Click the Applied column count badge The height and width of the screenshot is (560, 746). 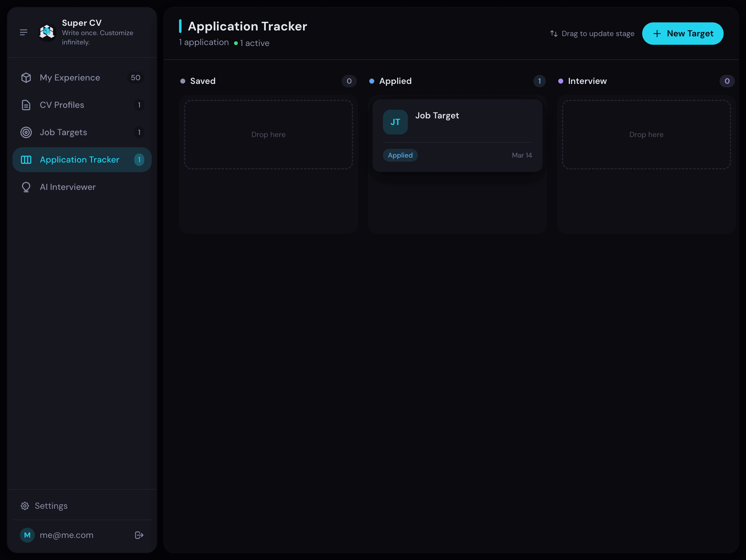click(539, 81)
